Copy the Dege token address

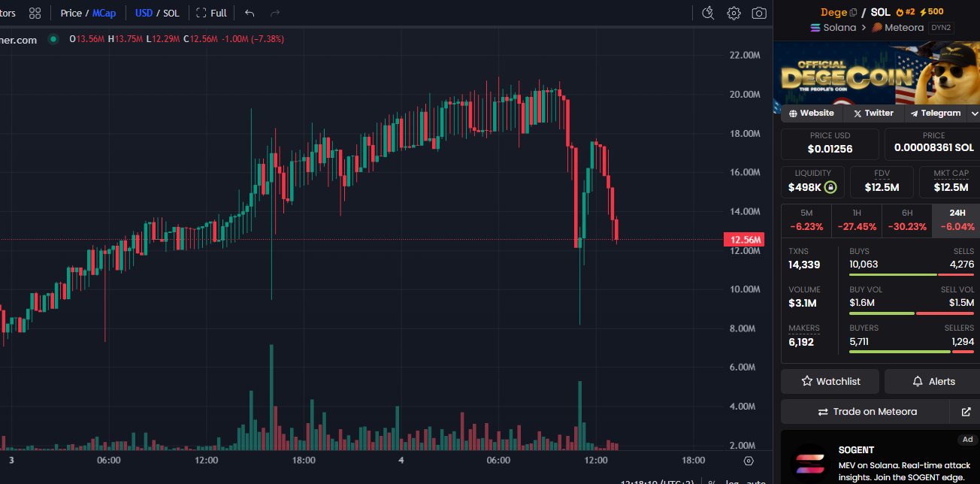click(853, 12)
